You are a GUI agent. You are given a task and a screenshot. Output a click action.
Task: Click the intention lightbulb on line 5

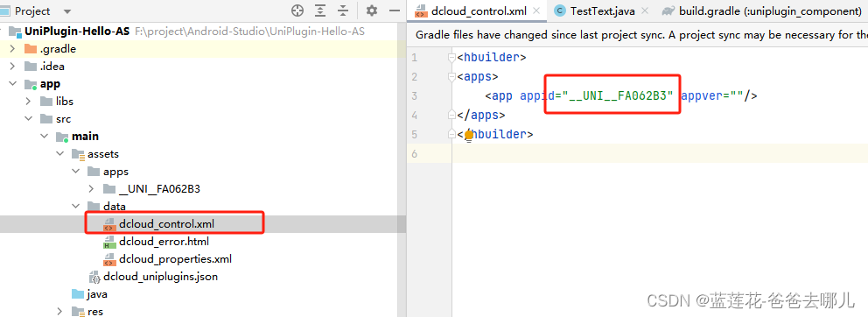tap(468, 135)
